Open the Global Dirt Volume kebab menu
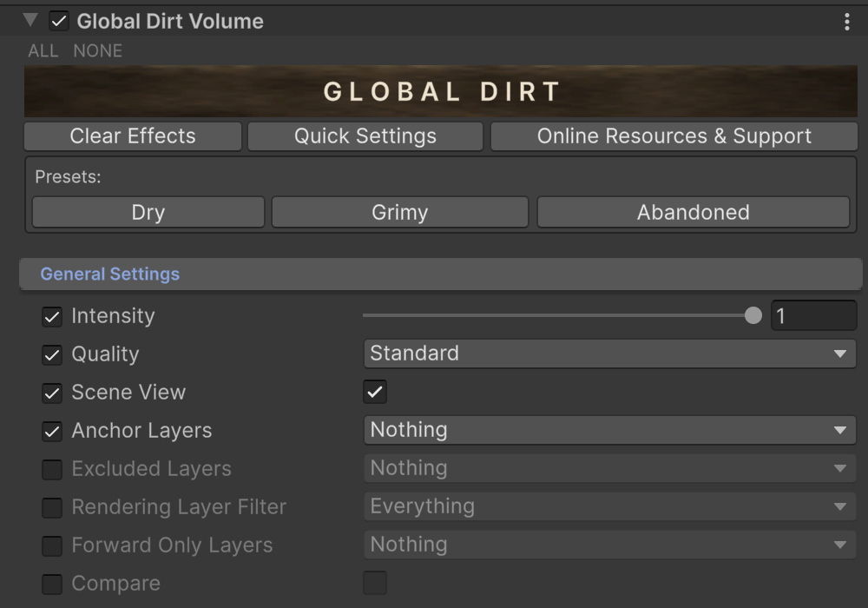 (846, 22)
